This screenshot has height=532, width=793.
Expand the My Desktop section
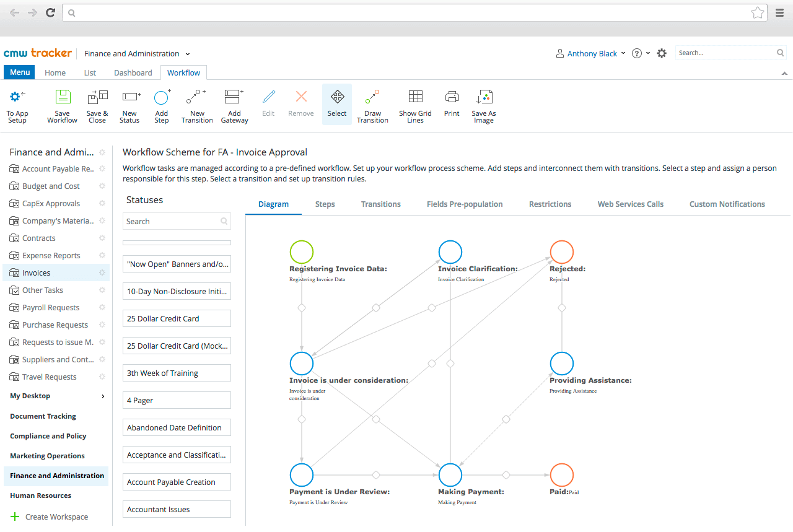click(x=29, y=396)
